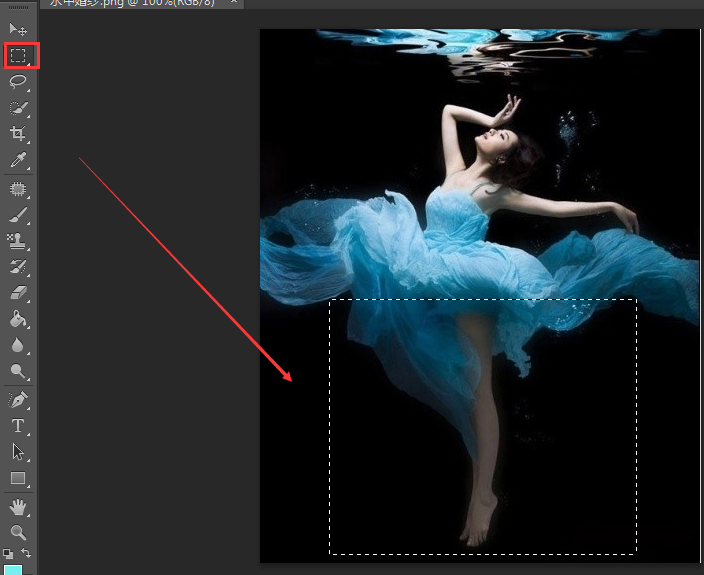Select the Crop tool
The image size is (704, 575).
18,134
